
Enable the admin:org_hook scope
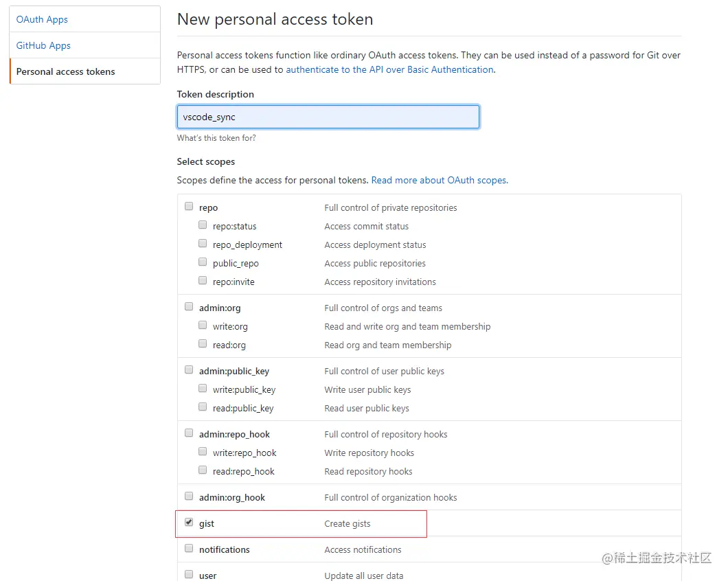pyautogui.click(x=189, y=496)
